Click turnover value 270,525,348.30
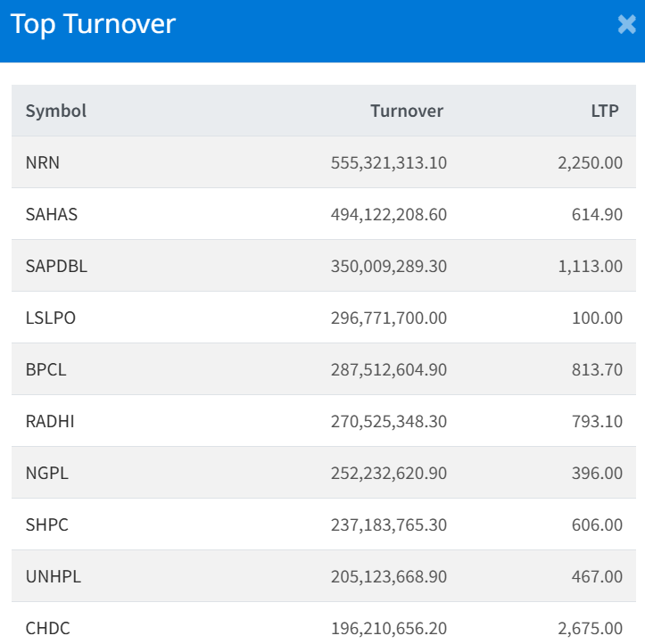Screen dimensions: 645x644 tap(389, 422)
